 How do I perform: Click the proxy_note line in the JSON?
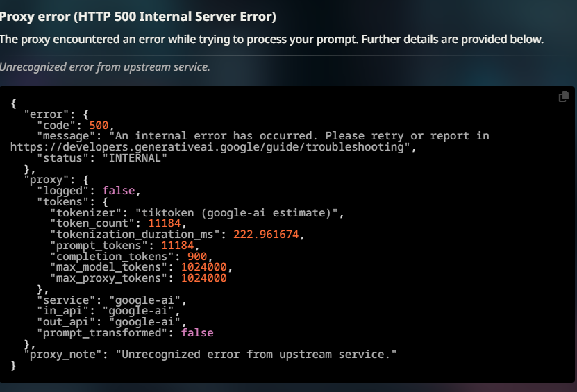pos(210,355)
